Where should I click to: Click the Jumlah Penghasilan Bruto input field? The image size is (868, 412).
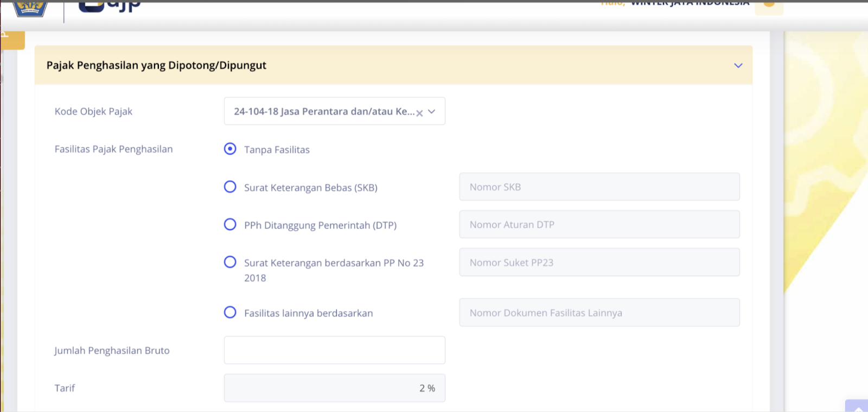[x=334, y=350]
